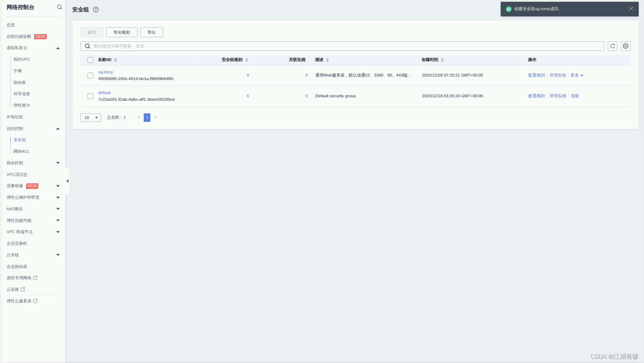The height and width of the screenshot is (363, 644).
Task: Open 虚拟专用网络 external link icon
Action: [35, 278]
